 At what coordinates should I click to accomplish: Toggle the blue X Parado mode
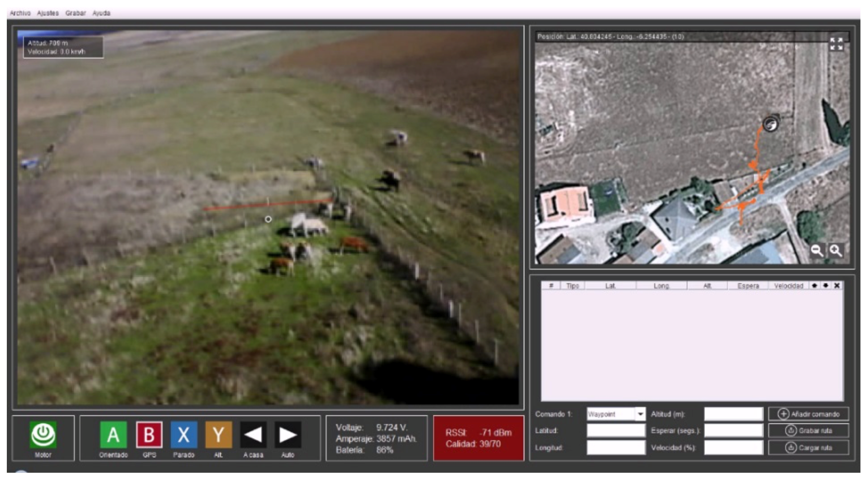(184, 435)
